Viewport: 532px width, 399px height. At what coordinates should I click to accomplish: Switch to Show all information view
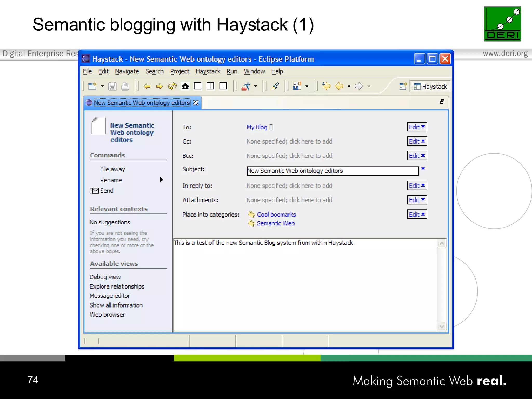tap(116, 305)
